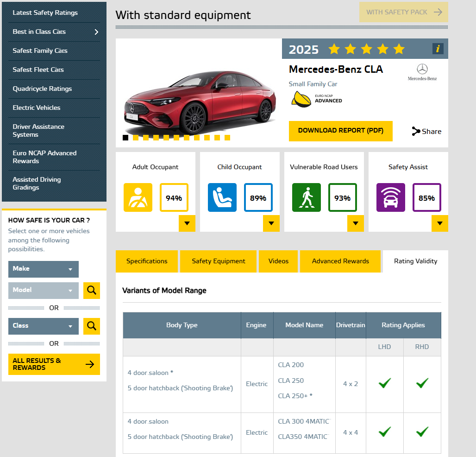Click the Child Occupant blue seat icon

pos(222,197)
